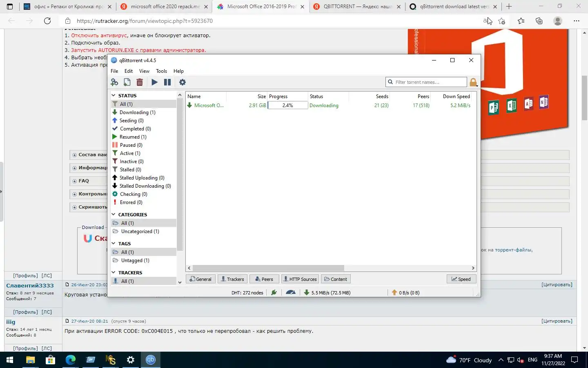Select the Checking (0) status filter
This screenshot has height=368, width=588.
(134, 194)
